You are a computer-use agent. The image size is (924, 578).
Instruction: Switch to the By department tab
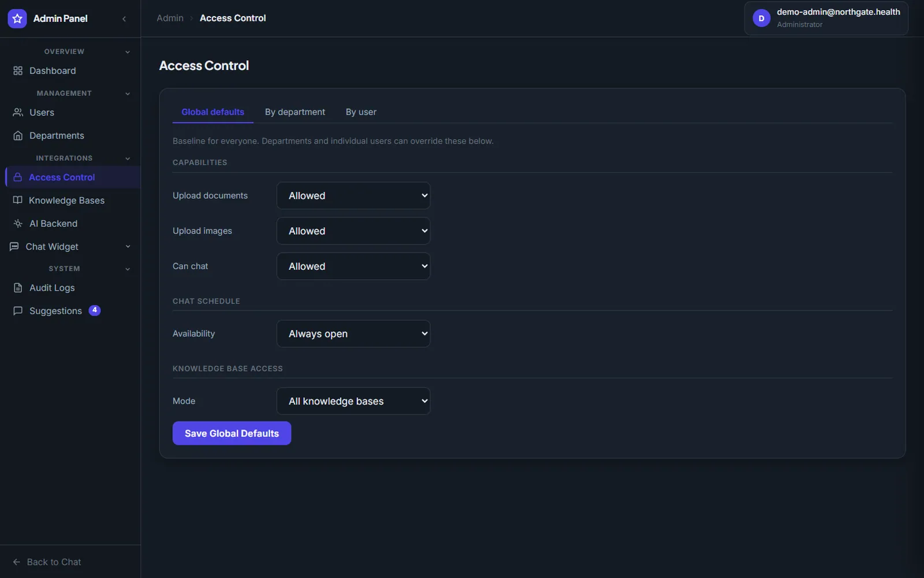[295, 112]
